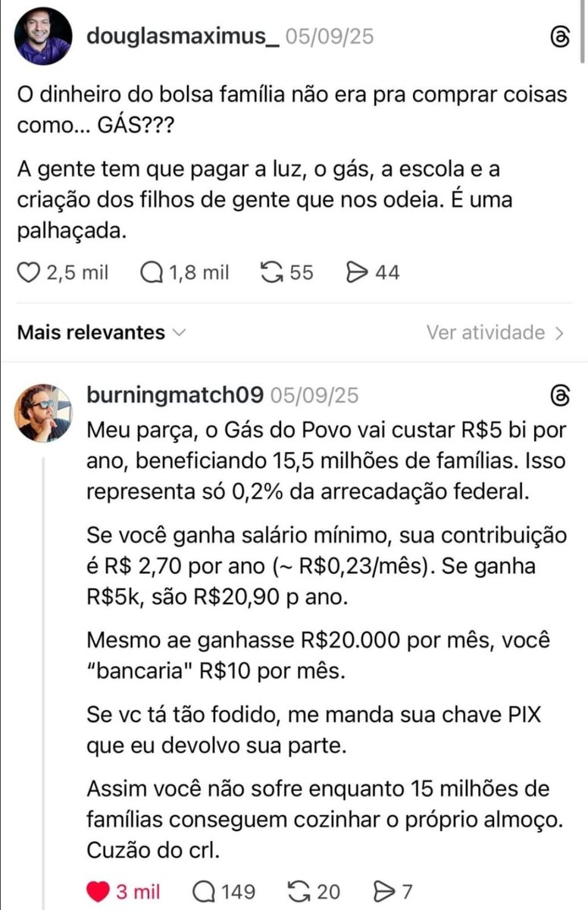Viewport: 588px width, 910px height.
Task: Click the 2,5 mil likes count
Action: 77,273
